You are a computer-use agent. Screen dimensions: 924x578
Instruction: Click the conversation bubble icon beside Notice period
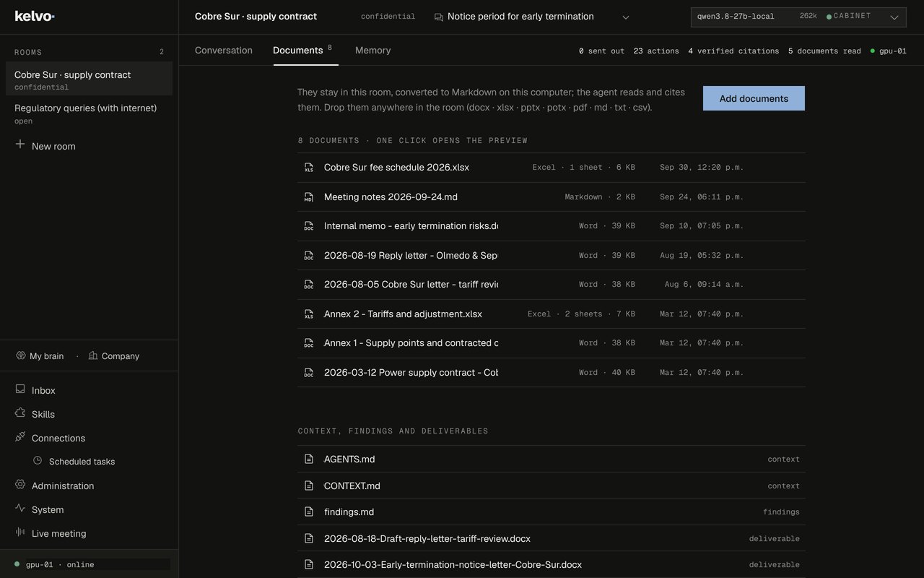(x=439, y=17)
